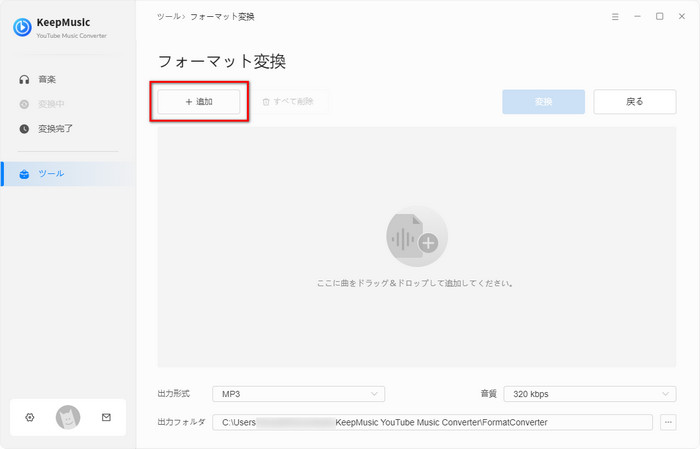Screen dimensions: 700x449
Task: Click the ツール breadcrumb link
Action: click(x=168, y=17)
